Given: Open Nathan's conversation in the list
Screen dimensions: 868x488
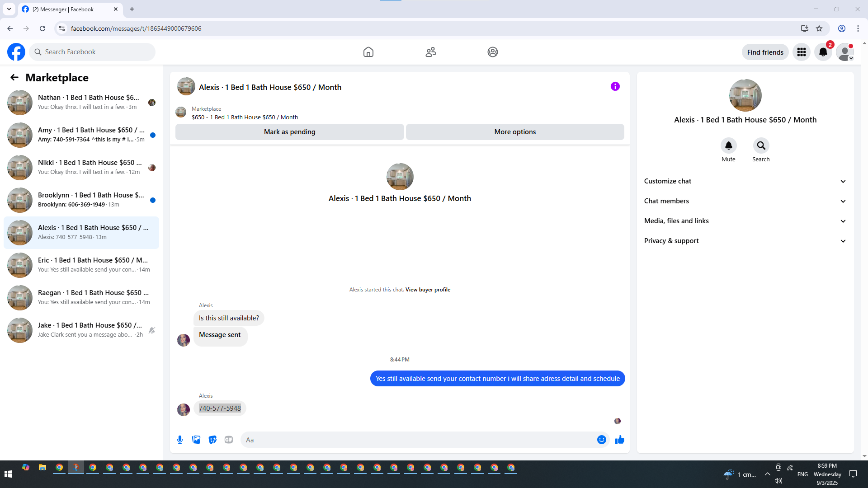Looking at the screenshot, I should [81, 102].
